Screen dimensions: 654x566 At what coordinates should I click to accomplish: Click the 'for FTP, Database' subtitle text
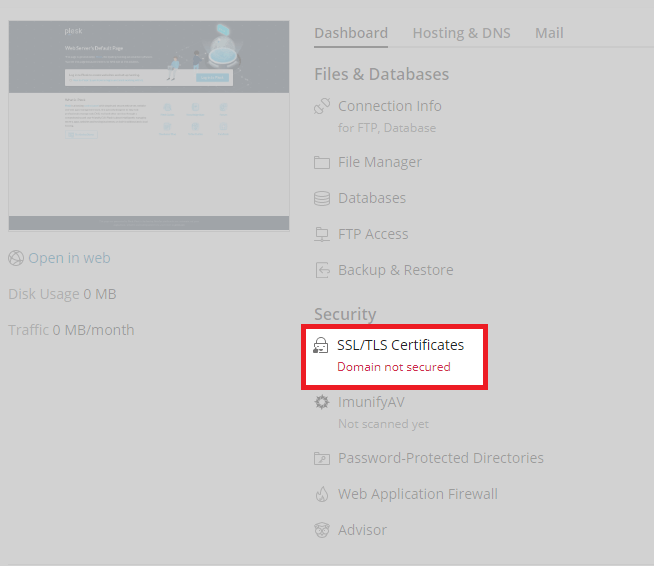(387, 128)
